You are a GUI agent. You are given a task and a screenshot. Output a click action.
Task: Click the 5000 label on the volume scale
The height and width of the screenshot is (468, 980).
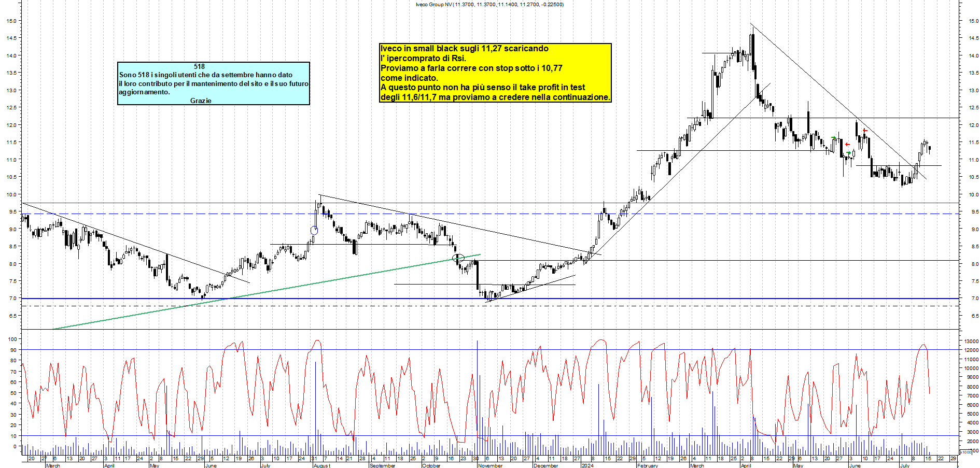pos(972,414)
